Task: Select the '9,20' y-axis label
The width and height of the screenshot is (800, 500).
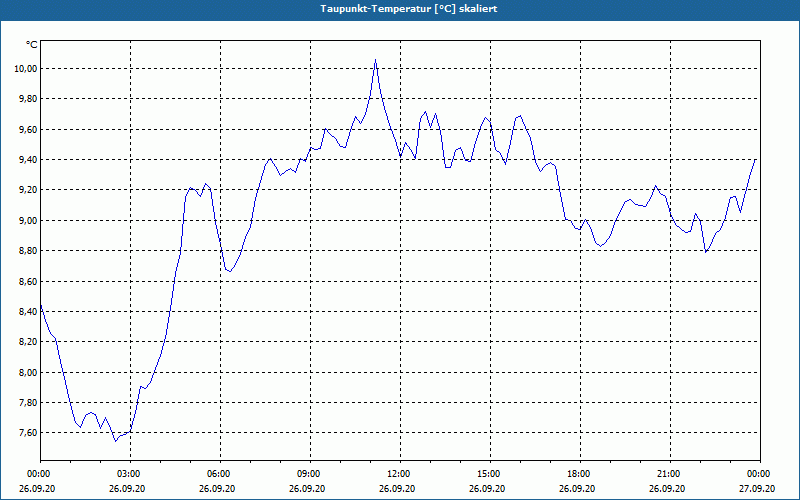Action: pos(28,190)
